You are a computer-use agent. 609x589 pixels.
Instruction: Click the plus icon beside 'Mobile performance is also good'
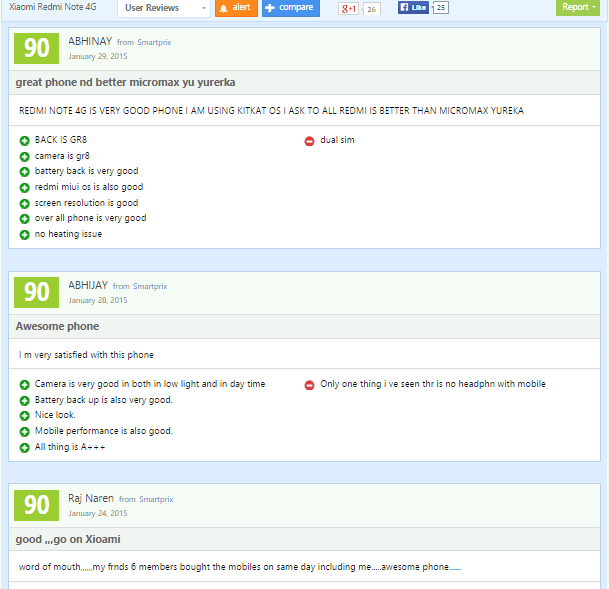click(24, 432)
